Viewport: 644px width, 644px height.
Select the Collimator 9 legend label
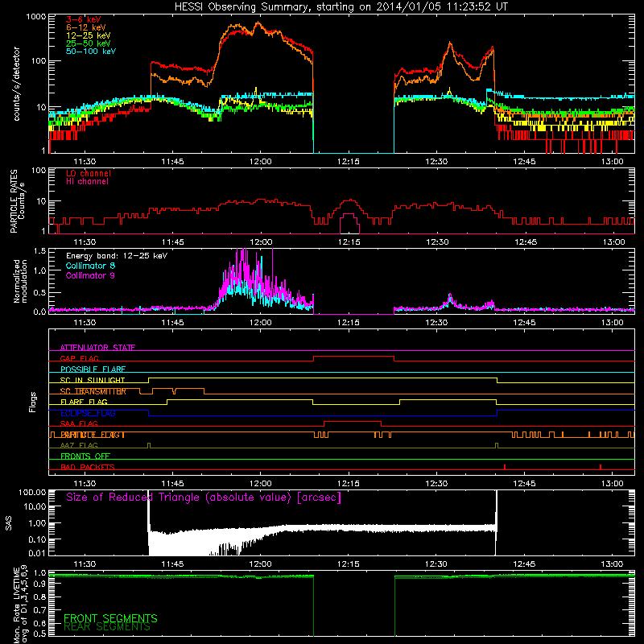click(90, 275)
